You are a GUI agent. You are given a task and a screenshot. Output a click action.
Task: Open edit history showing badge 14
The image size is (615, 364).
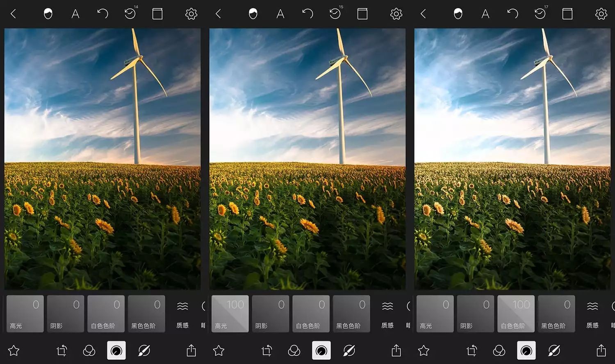coord(130,14)
